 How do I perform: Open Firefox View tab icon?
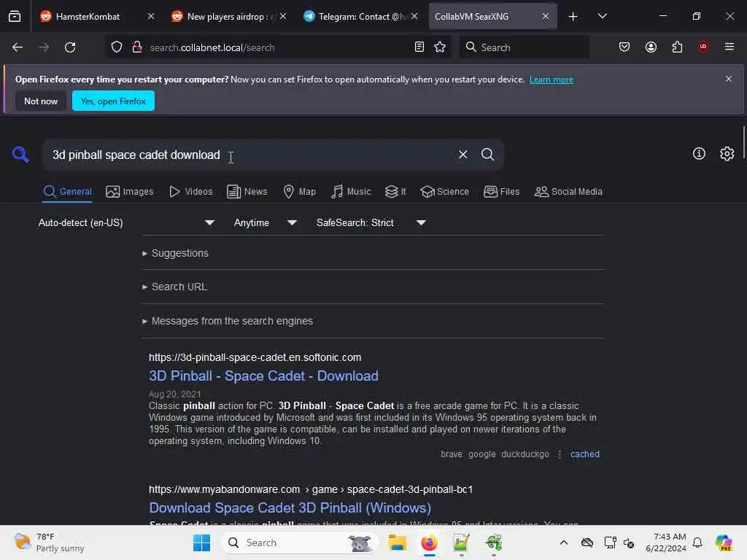point(15,17)
